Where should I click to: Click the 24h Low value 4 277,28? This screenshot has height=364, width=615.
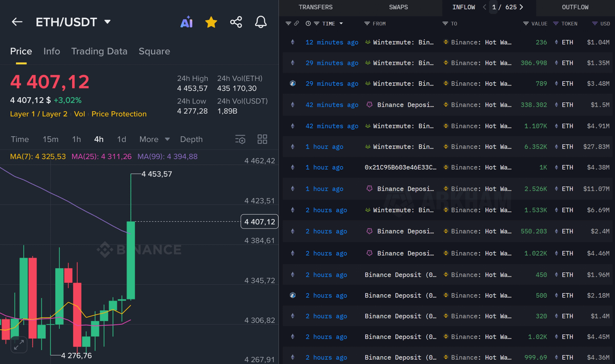pyautogui.click(x=192, y=111)
